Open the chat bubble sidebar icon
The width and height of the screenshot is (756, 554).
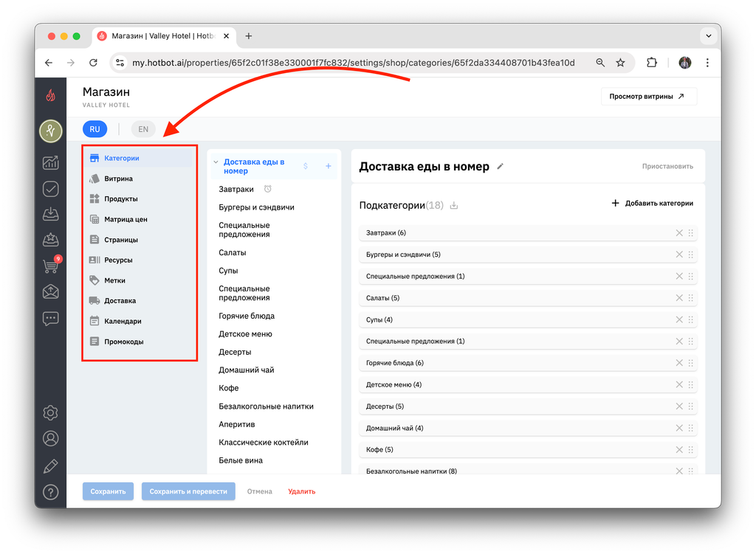(51, 319)
